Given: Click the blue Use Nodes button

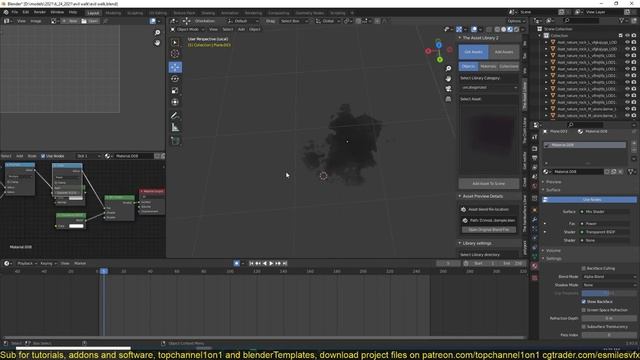Looking at the screenshot, I should point(589,200).
